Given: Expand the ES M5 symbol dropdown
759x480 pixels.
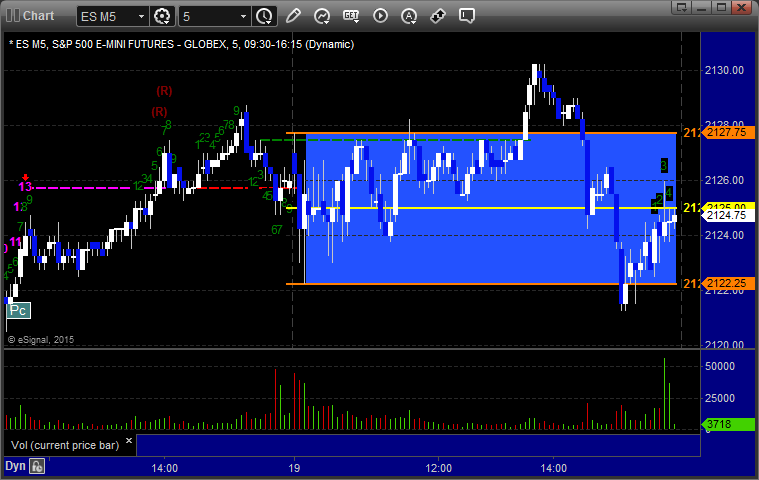Looking at the screenshot, I should click(x=141, y=16).
